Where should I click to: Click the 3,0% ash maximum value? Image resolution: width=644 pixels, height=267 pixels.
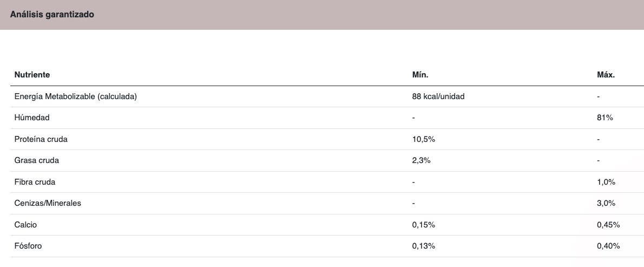pos(606,203)
